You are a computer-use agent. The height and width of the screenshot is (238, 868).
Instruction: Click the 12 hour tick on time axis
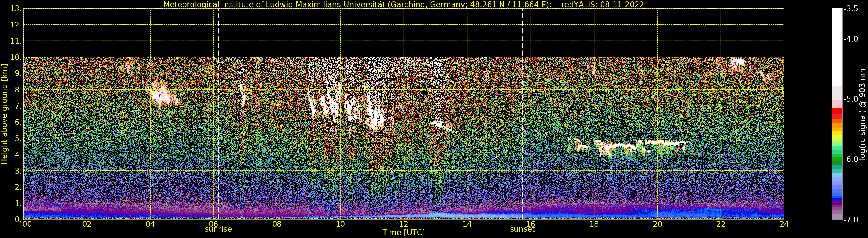pos(404,224)
